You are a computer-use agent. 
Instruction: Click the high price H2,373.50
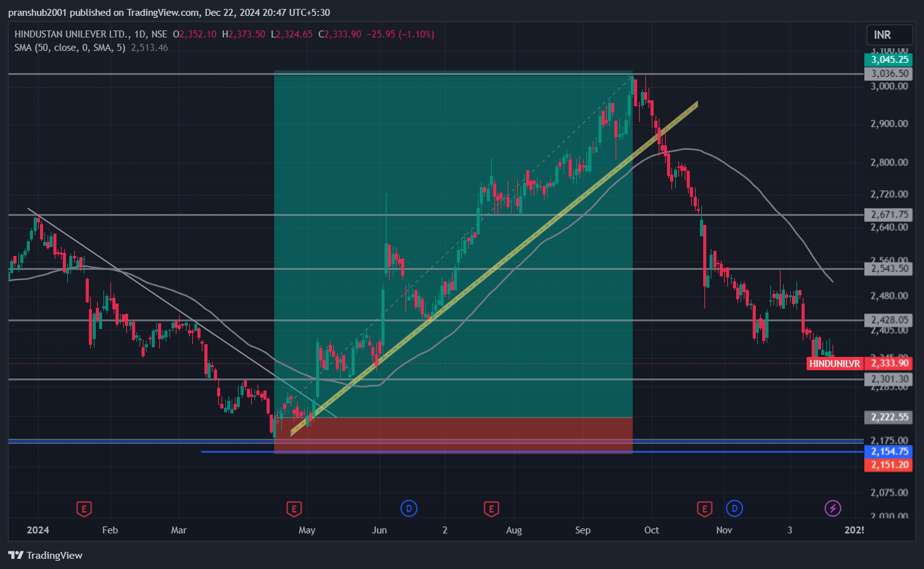point(244,34)
